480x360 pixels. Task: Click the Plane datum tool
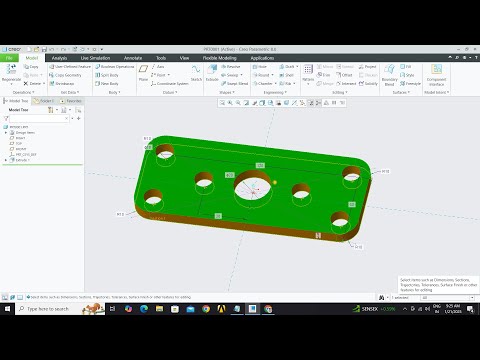(143, 73)
